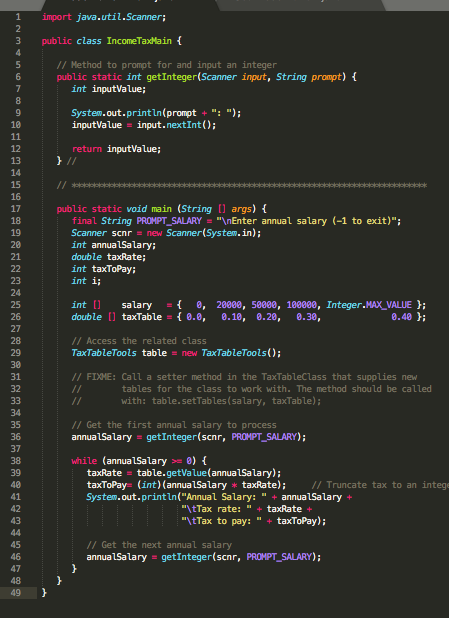Click line number 17 in the gutter
449x618 pixels.
(16, 209)
